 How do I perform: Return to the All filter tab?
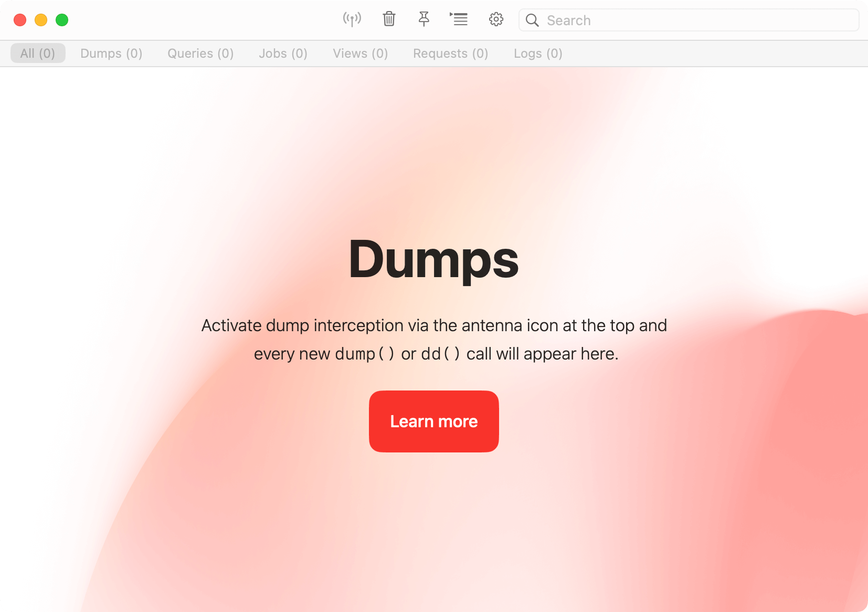pos(37,53)
